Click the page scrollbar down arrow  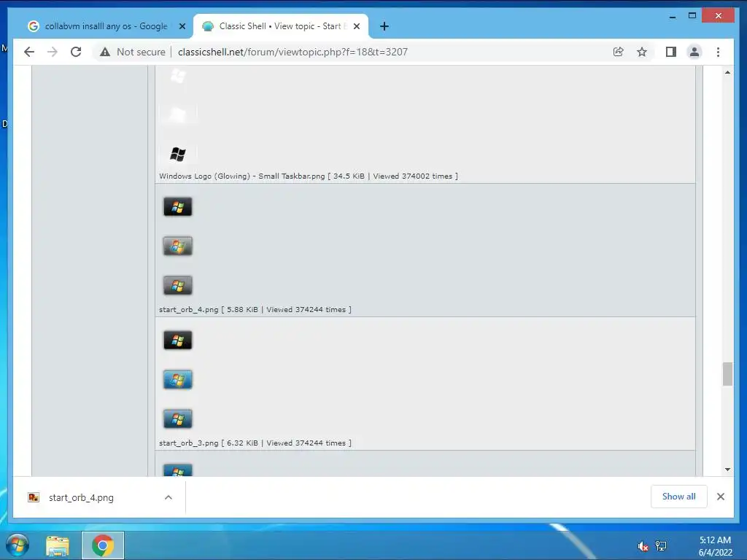727,470
